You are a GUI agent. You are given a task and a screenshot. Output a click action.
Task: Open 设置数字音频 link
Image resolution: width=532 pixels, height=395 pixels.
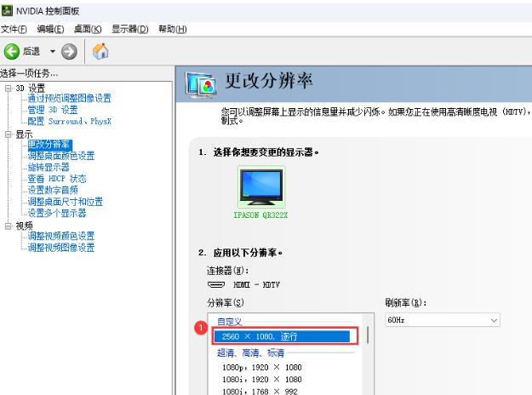(x=53, y=190)
